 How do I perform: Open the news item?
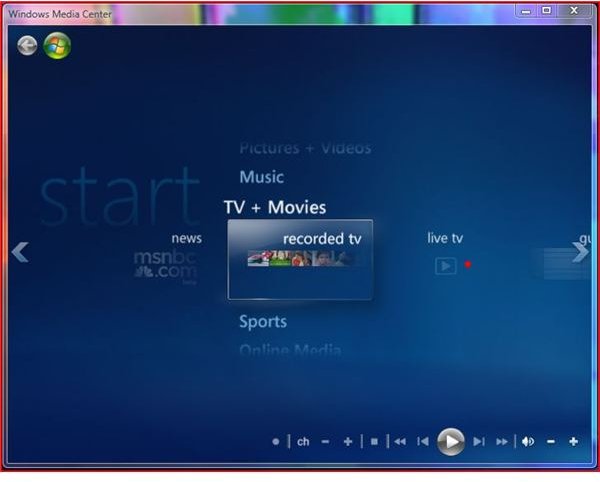click(187, 238)
